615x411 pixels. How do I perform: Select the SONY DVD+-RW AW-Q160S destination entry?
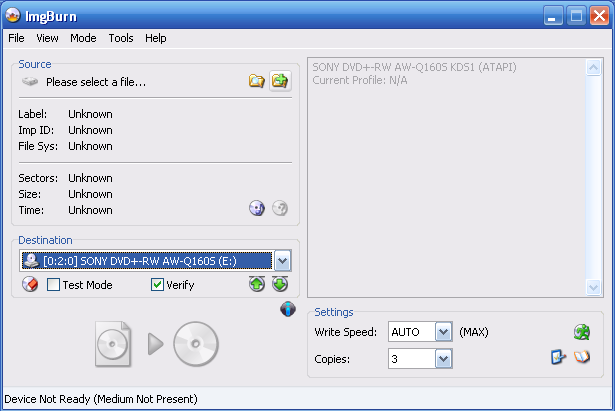click(147, 261)
